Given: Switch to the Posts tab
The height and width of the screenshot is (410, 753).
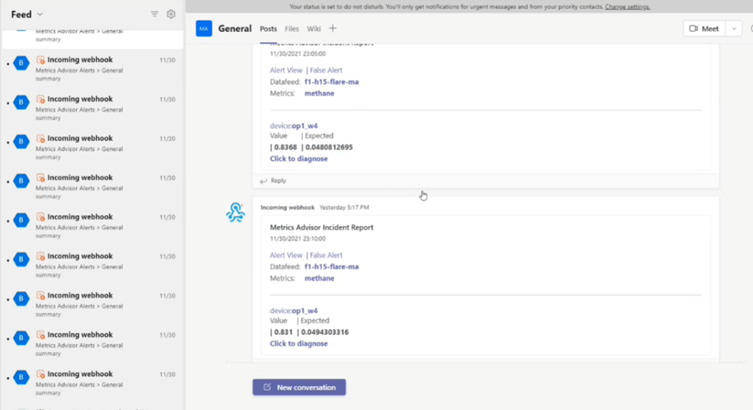Looking at the screenshot, I should [268, 29].
